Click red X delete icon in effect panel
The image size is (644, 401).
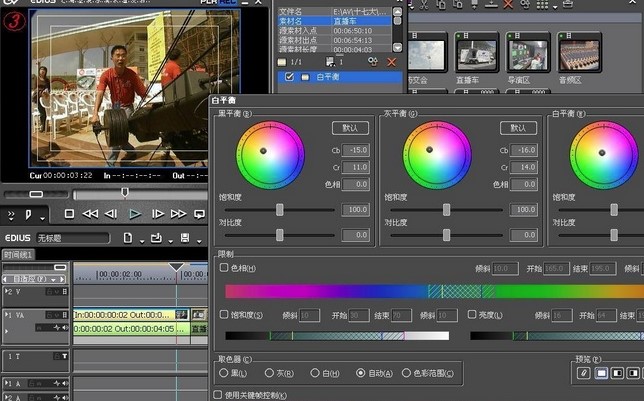point(391,62)
